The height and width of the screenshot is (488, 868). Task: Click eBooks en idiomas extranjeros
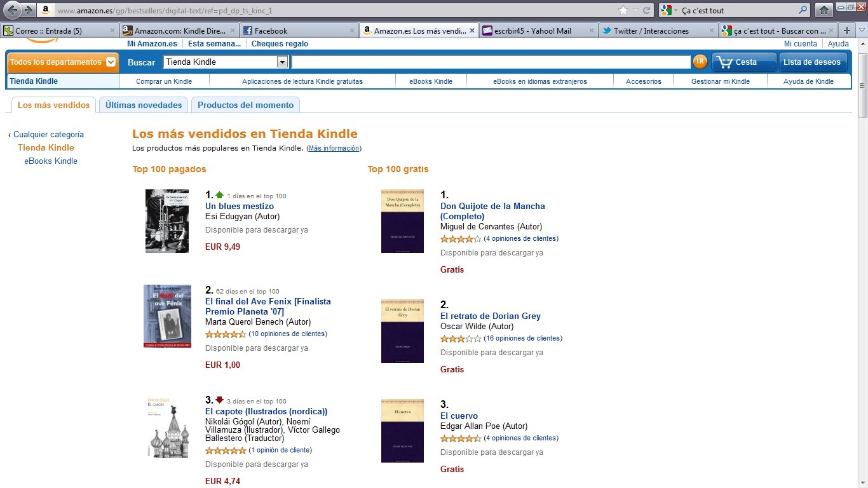click(x=540, y=81)
